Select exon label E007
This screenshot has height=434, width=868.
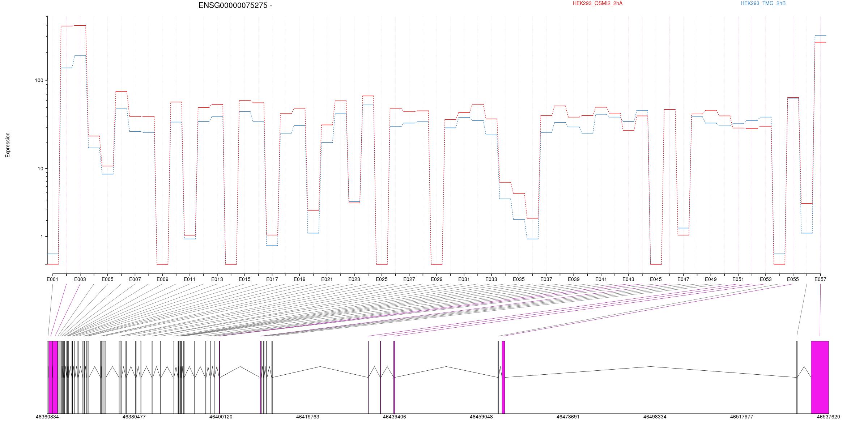pos(135,279)
